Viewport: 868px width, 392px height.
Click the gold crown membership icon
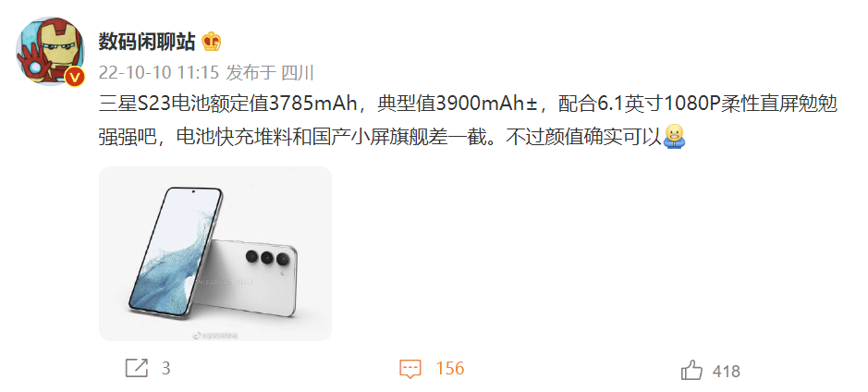[x=212, y=41]
